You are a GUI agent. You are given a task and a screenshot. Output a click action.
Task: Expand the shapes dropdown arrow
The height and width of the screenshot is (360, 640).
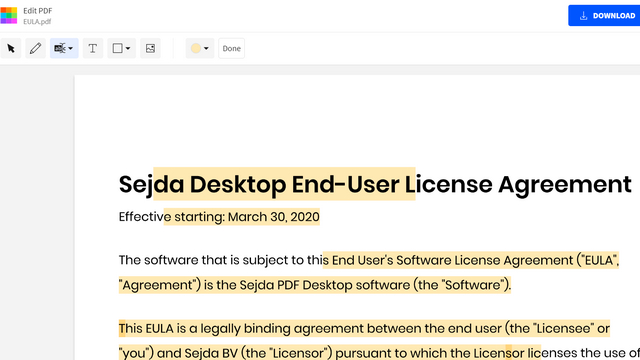tap(128, 49)
